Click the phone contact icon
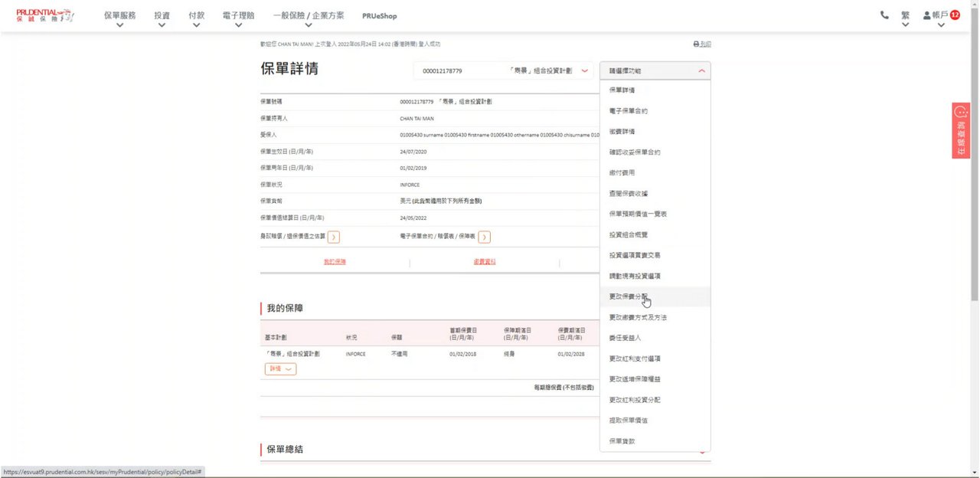Viewport: 980px width, 478px height. tap(884, 15)
